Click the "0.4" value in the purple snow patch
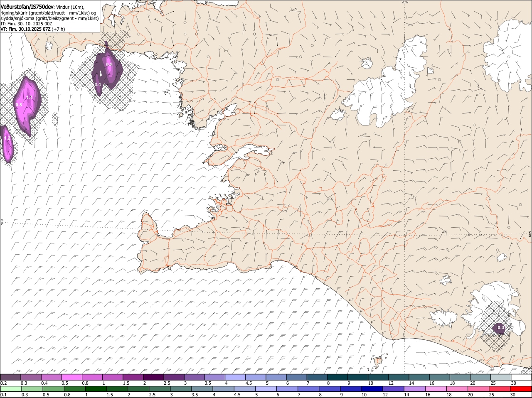532x398 pixels. pyautogui.click(x=98, y=84)
